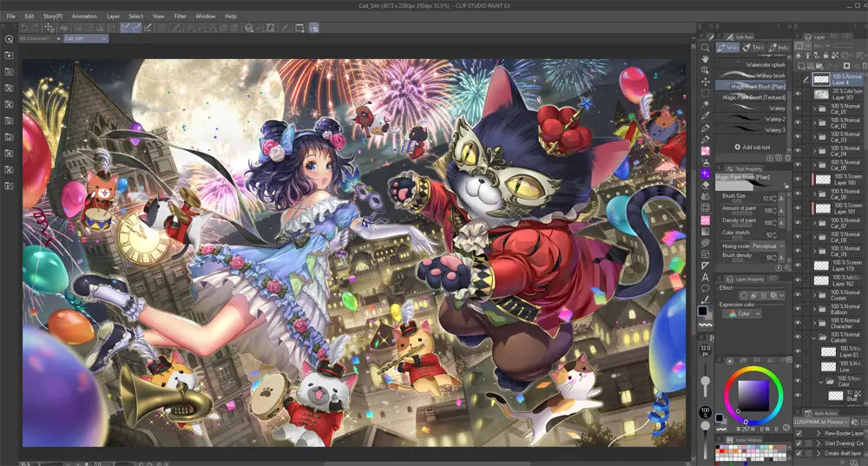The width and height of the screenshot is (868, 466).
Task: Expand the Confetti layer folder
Action: [x=814, y=295]
